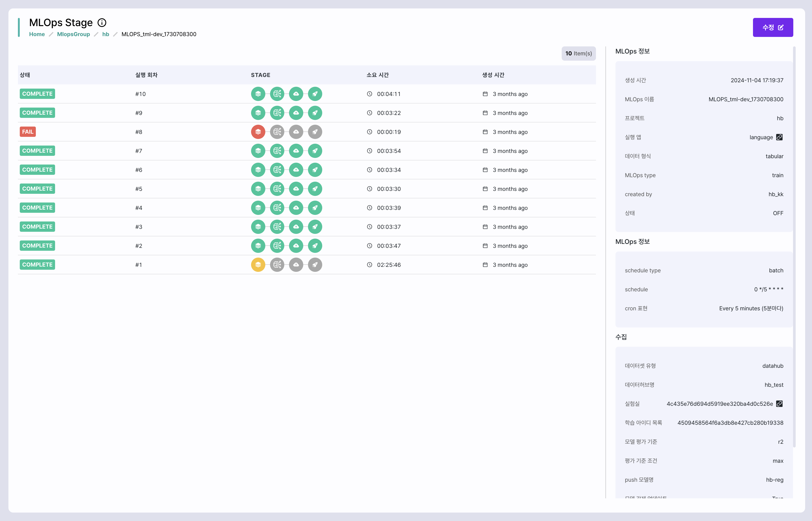Click the 상태 column header
Viewport: 812px width, 521px height.
tap(25, 75)
